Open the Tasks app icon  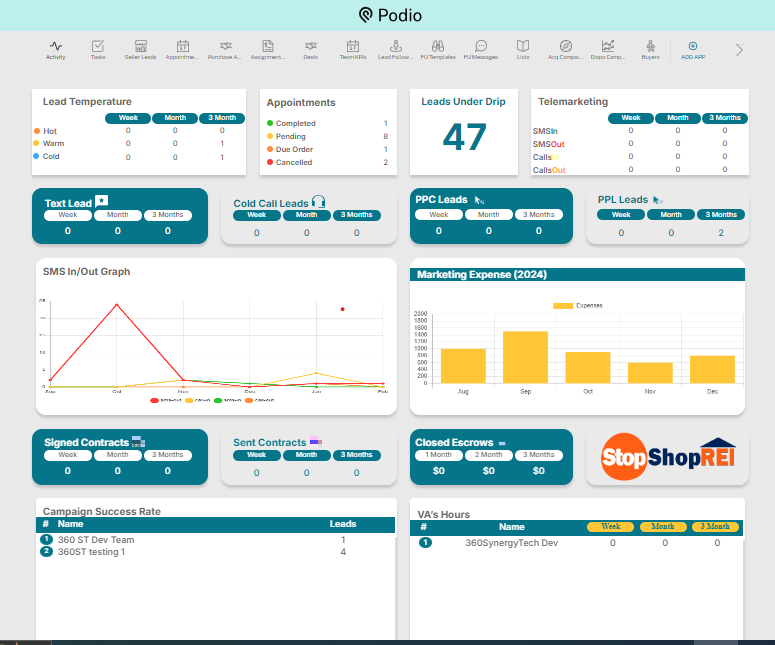click(x=98, y=49)
